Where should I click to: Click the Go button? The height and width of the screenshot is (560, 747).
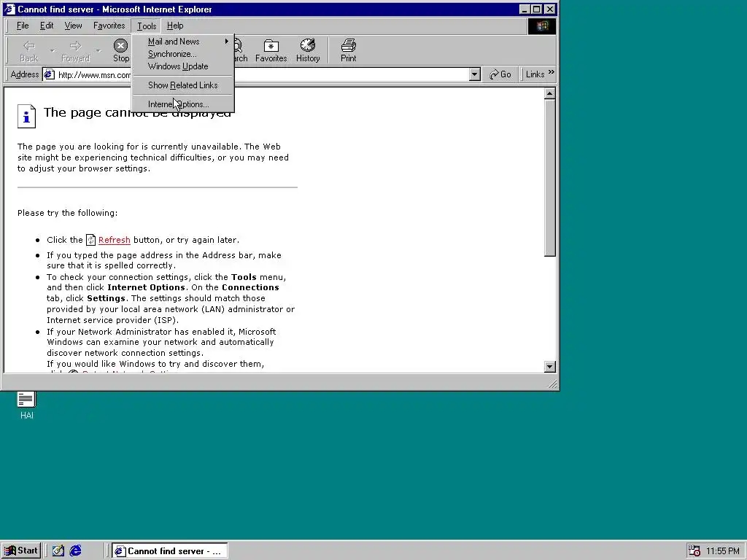pyautogui.click(x=500, y=74)
